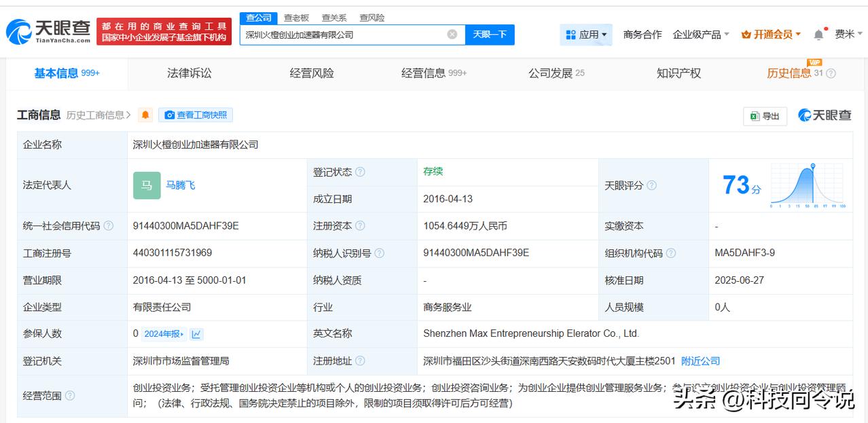
Task: Click the help icon next to 天眼评分
Action: 652,185
